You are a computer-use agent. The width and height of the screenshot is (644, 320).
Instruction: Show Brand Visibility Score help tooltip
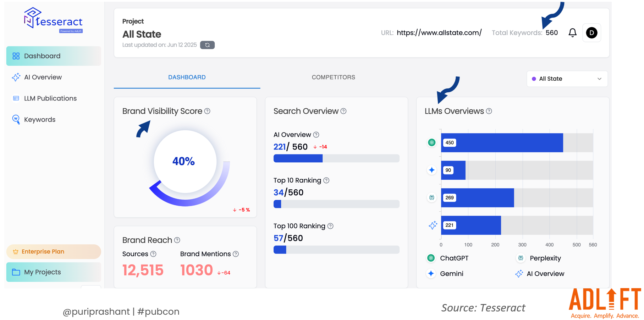point(207,111)
